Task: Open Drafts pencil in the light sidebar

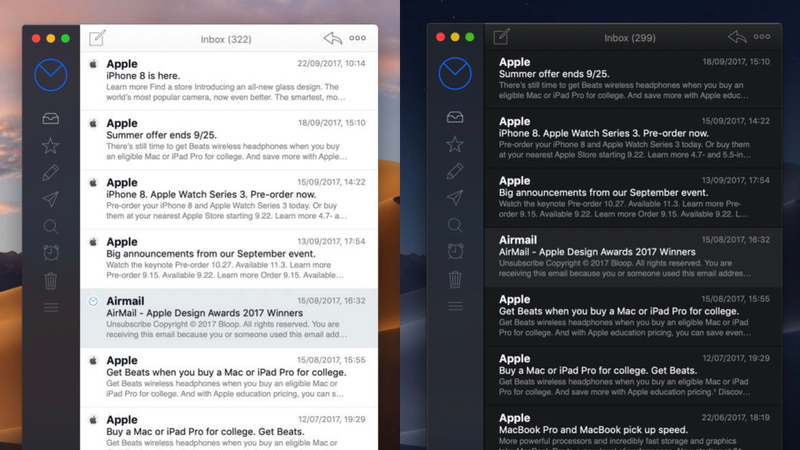Action: click(51, 172)
